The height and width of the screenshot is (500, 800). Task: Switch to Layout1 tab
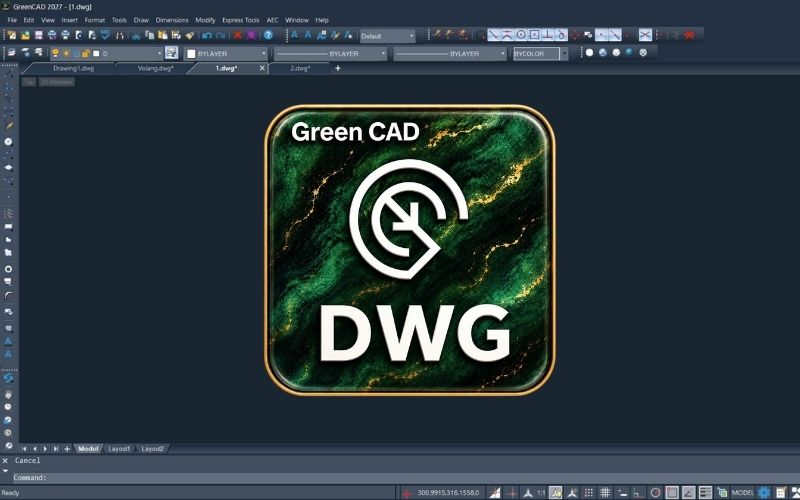(x=119, y=449)
